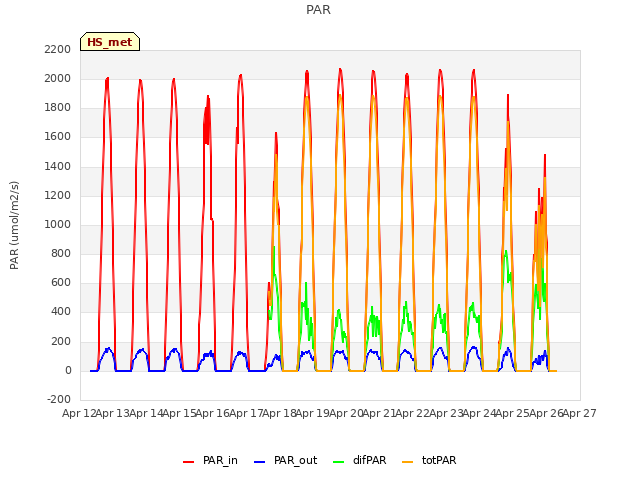Click the PAR_out legend label
Viewport: 640px width, 480px height.
pyautogui.click(x=296, y=460)
